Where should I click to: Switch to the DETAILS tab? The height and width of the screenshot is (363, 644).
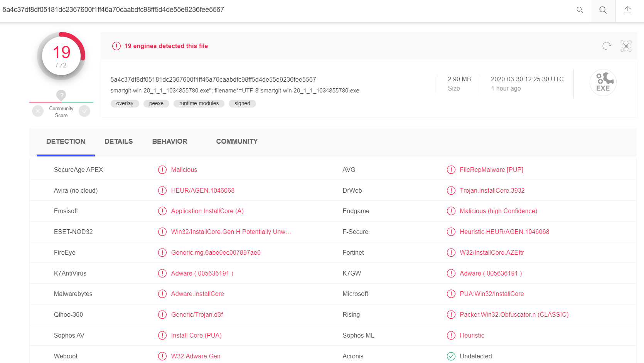[118, 141]
